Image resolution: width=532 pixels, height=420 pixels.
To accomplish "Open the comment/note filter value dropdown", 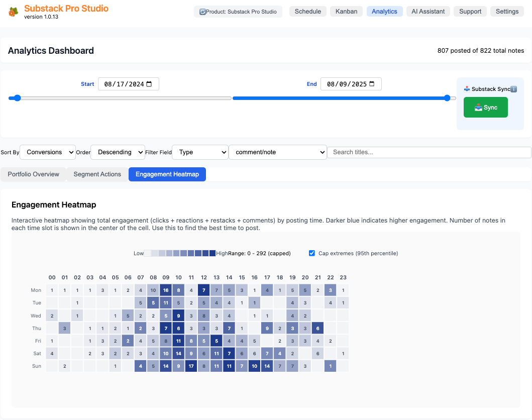I will (x=278, y=152).
